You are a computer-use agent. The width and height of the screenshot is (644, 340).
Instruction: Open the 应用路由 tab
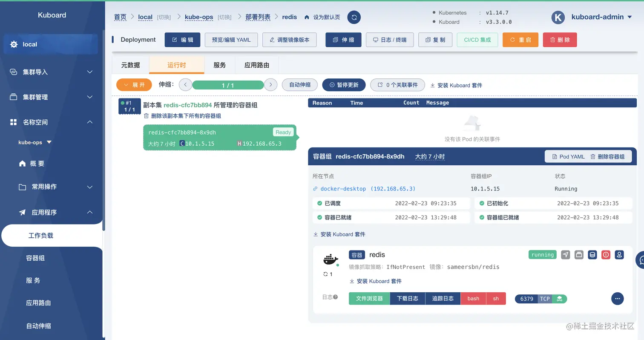(257, 65)
